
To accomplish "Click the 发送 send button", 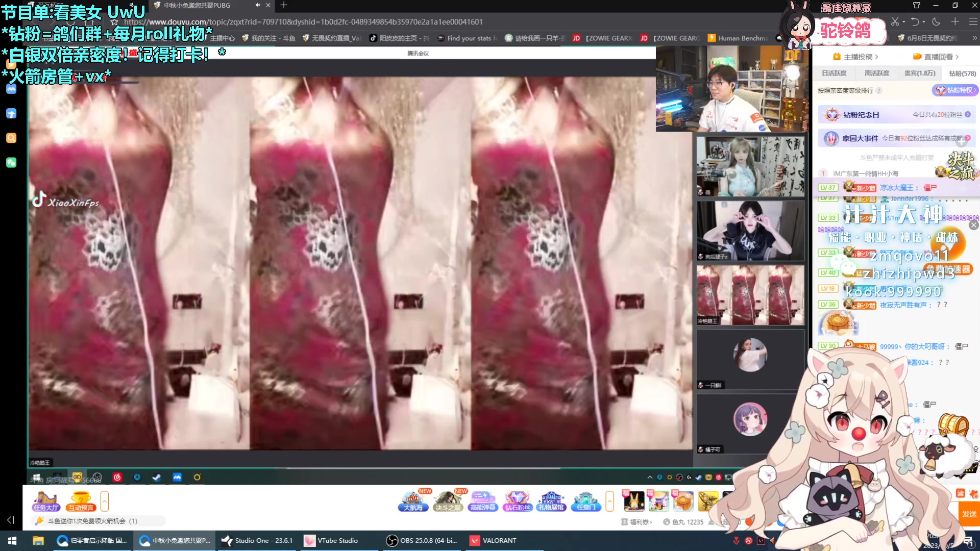I will tap(969, 514).
